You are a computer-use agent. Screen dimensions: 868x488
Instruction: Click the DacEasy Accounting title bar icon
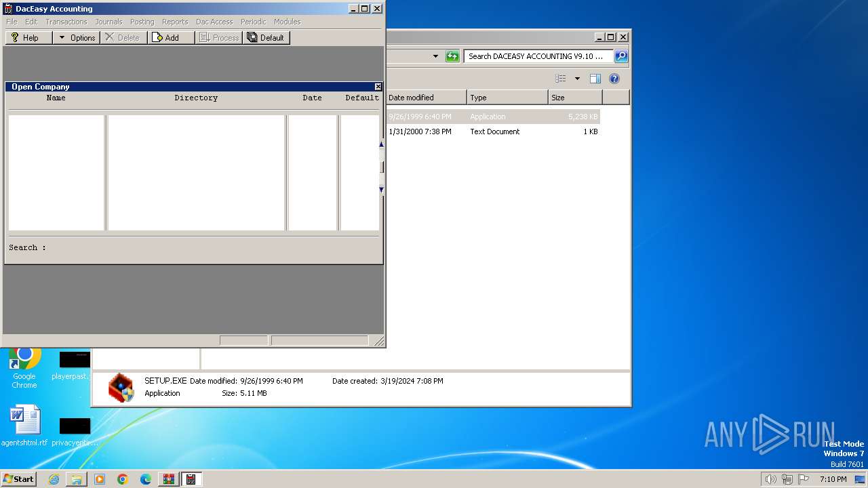pyautogui.click(x=8, y=9)
